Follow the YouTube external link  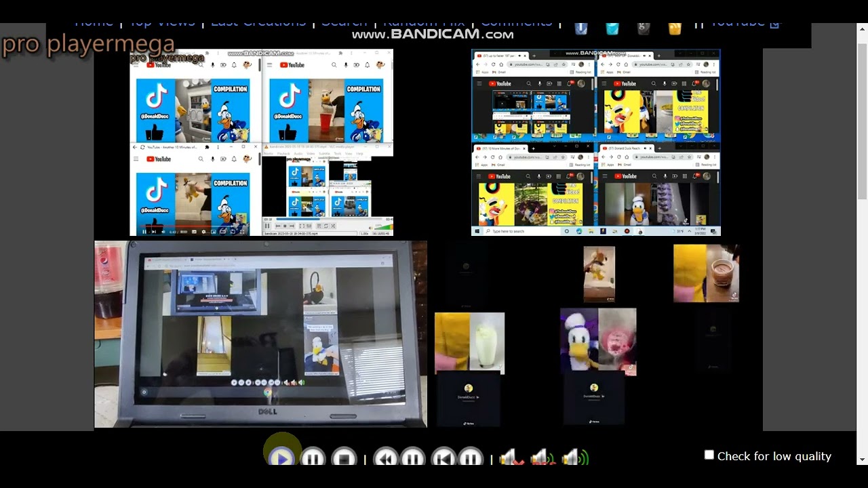pyautogui.click(x=746, y=23)
